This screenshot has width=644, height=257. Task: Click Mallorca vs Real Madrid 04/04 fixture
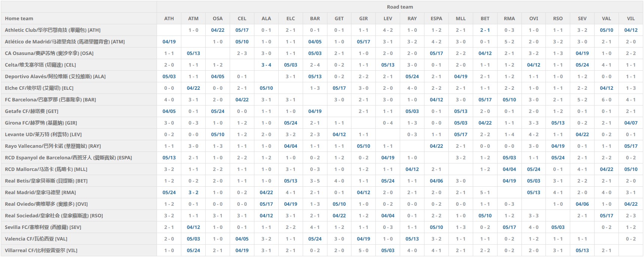[x=509, y=169]
